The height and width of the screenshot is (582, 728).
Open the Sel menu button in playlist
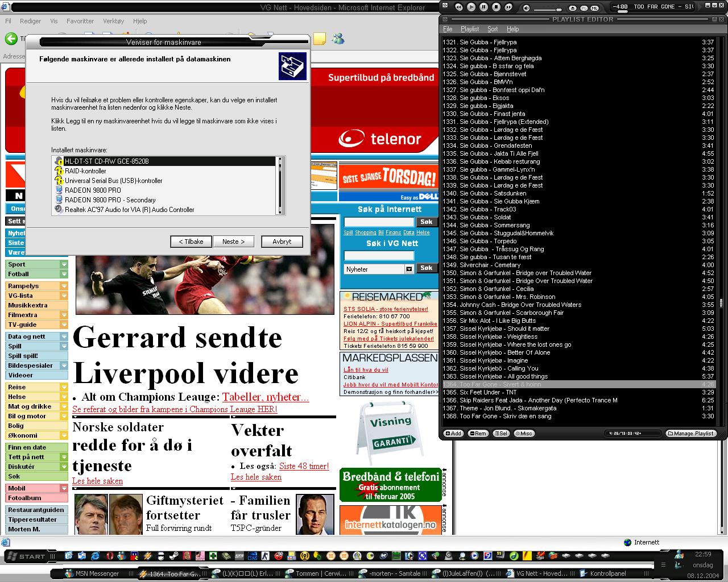[501, 433]
